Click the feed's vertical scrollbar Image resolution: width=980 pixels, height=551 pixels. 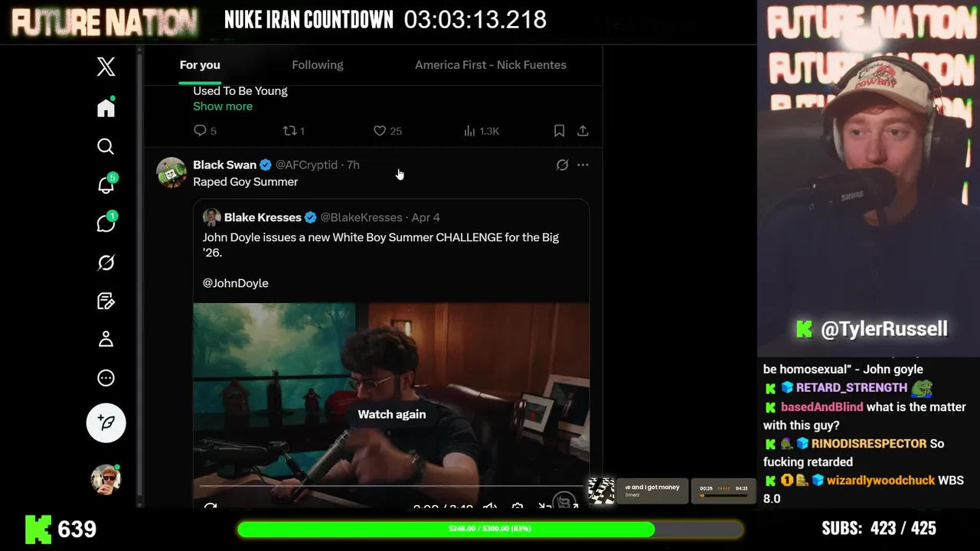pos(139,275)
